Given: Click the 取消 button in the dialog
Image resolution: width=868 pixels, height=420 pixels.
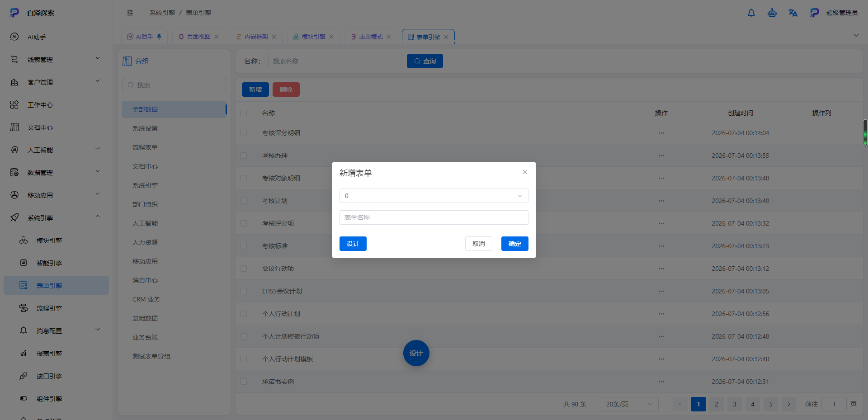Looking at the screenshot, I should [479, 244].
